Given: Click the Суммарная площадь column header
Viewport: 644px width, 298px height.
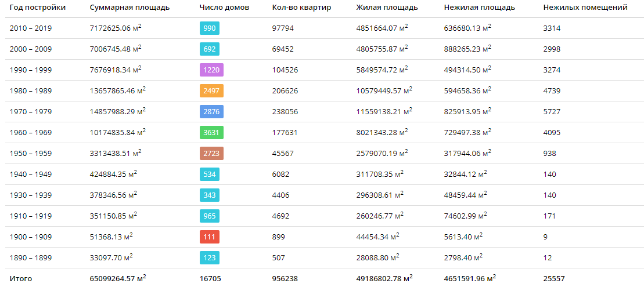Looking at the screenshot, I should click(129, 8).
